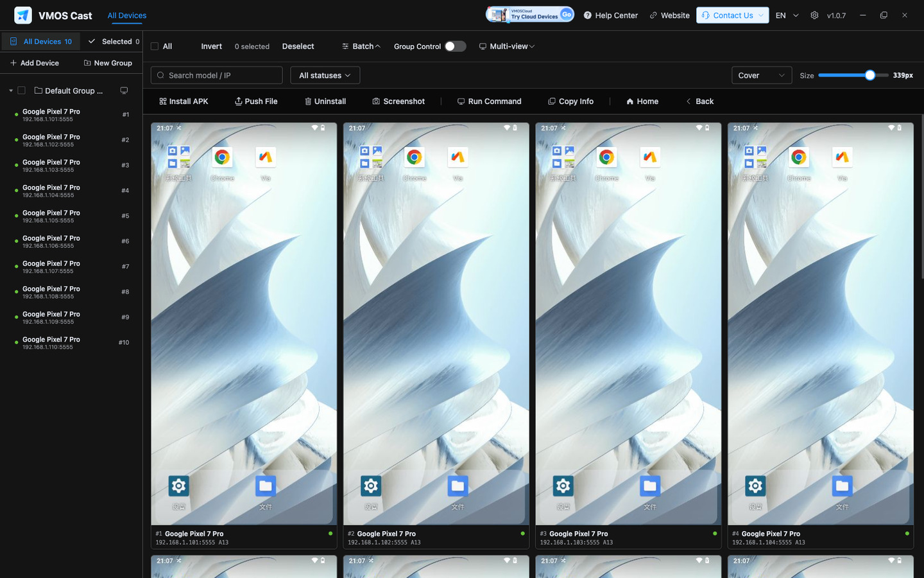
Task: Open Chrome on device #1 screen
Action: pyautogui.click(x=222, y=157)
